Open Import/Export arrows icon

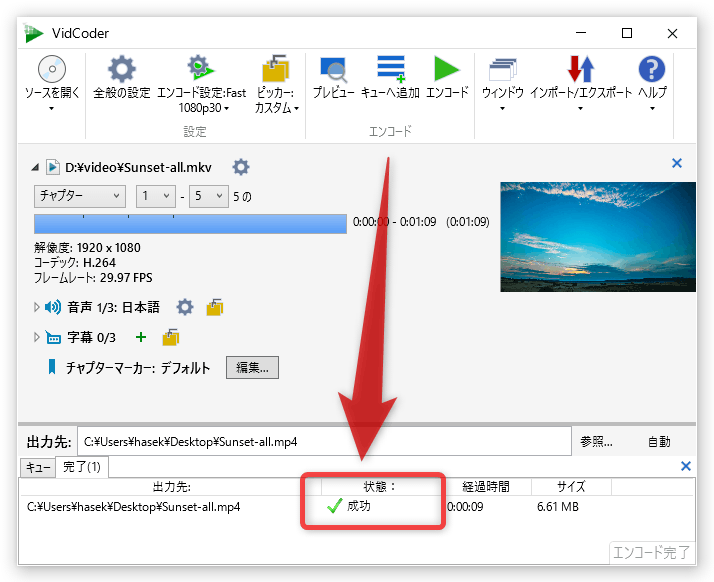pyautogui.click(x=581, y=69)
